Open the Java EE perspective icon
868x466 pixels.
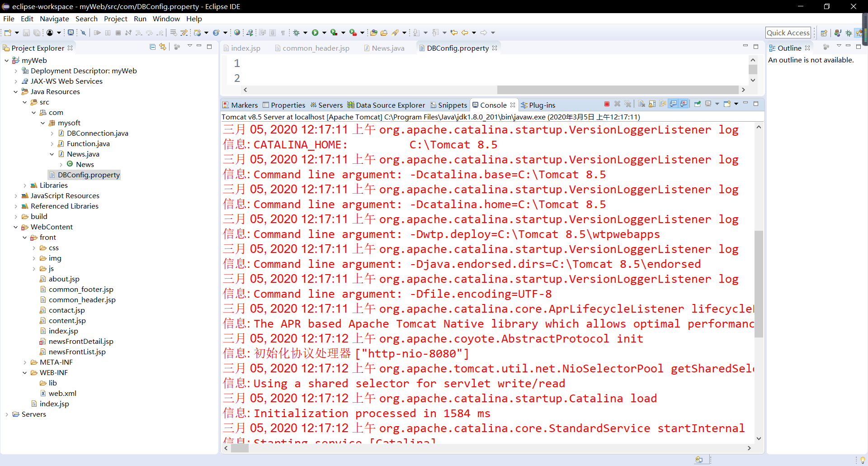(859, 33)
